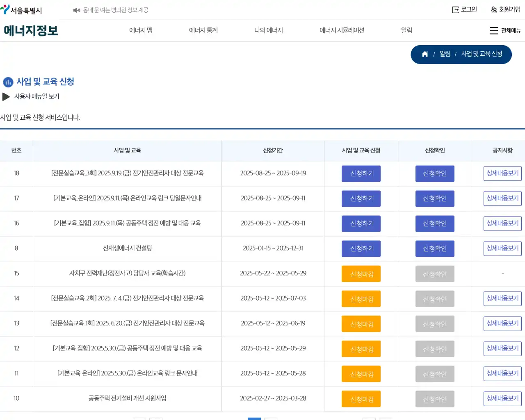Click 신청마감 for row 12
Screen dimensions: 525x420
coord(361,349)
